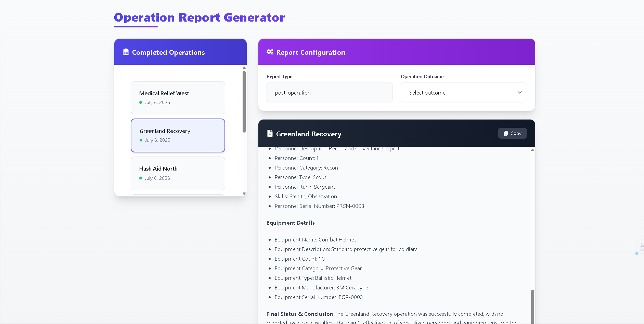The width and height of the screenshot is (644, 324).
Task: Click the Equipment Name: Combat Helmet line
Action: pos(315,239)
